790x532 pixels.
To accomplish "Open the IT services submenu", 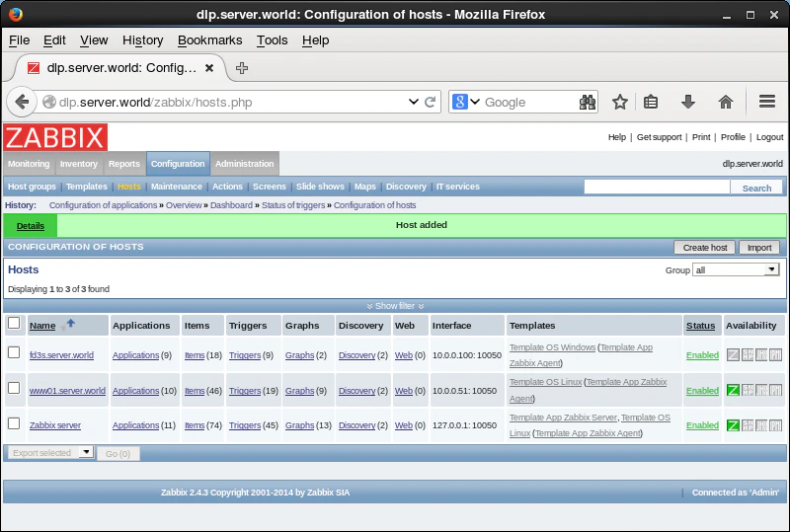I will coord(457,187).
